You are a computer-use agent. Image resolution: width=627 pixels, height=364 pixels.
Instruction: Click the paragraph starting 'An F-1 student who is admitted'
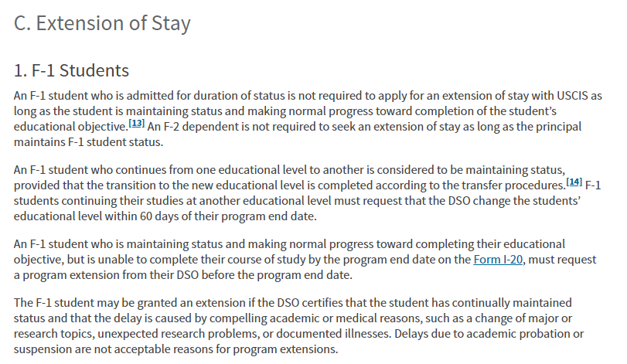(x=308, y=119)
